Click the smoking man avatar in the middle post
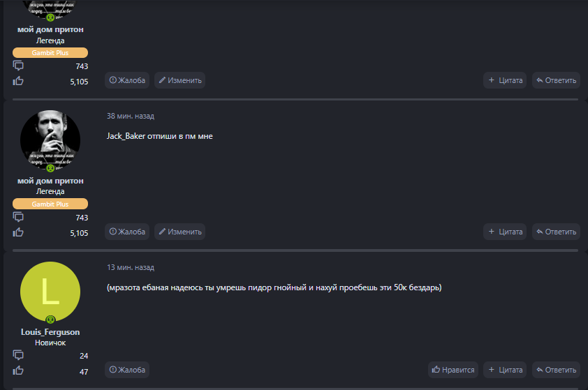This screenshot has width=588, height=390. 50,140
